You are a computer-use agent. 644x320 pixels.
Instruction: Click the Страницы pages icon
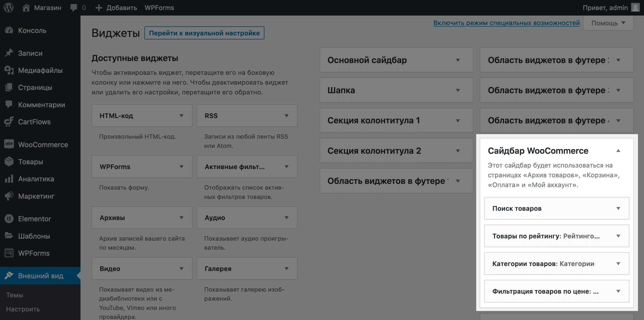click(9, 87)
